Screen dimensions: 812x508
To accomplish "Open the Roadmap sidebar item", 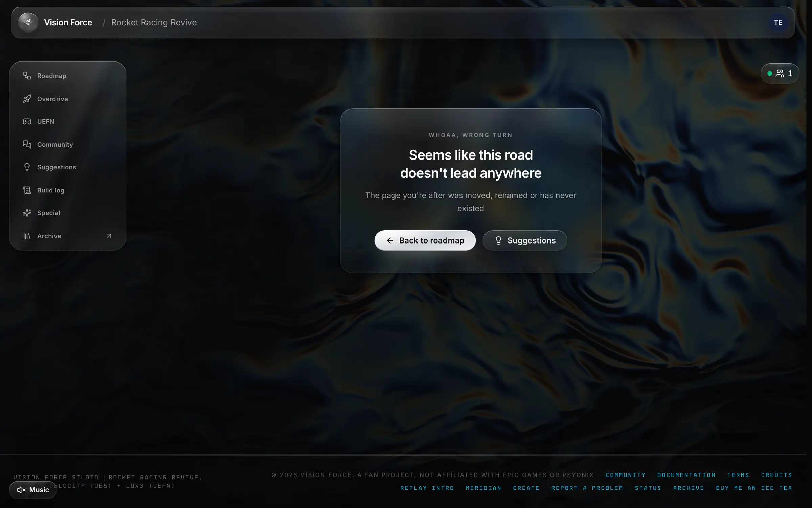I will pos(68,76).
